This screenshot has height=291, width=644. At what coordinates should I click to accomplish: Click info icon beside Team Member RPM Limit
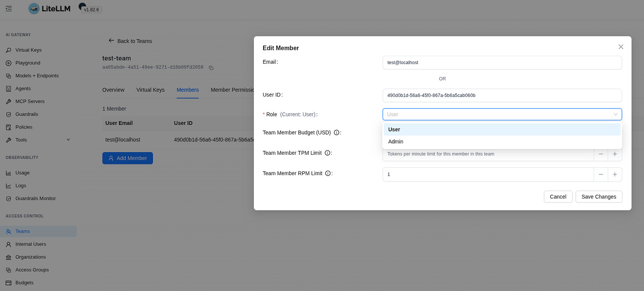click(328, 173)
